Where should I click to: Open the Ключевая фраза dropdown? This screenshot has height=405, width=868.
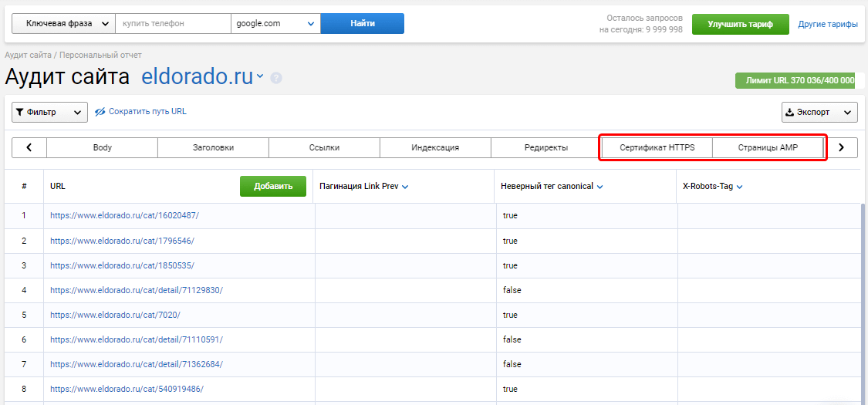[x=64, y=23]
